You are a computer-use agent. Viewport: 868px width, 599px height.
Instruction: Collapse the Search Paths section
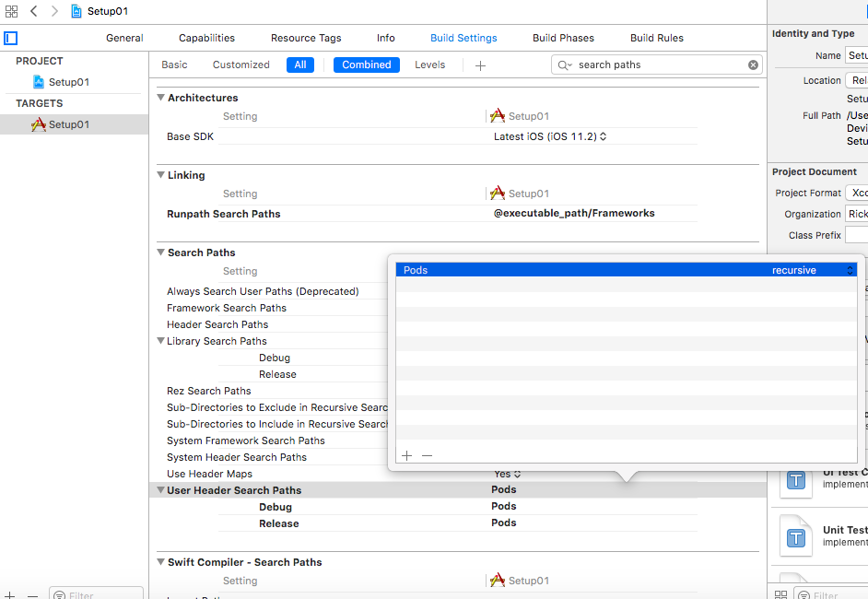point(160,253)
